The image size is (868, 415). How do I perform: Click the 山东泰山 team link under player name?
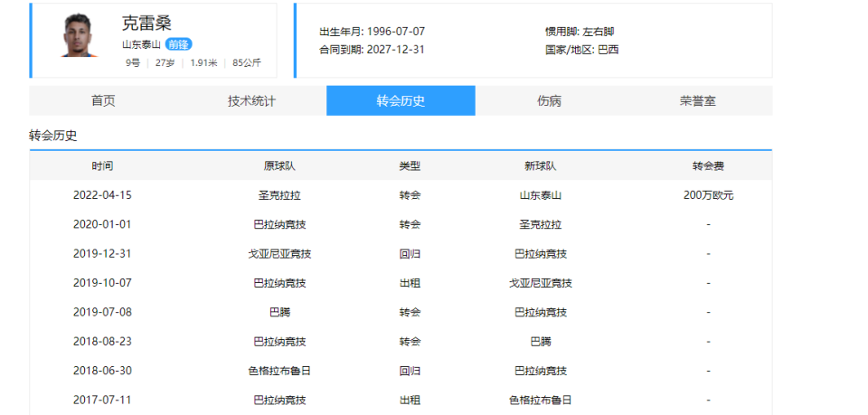[x=141, y=44]
